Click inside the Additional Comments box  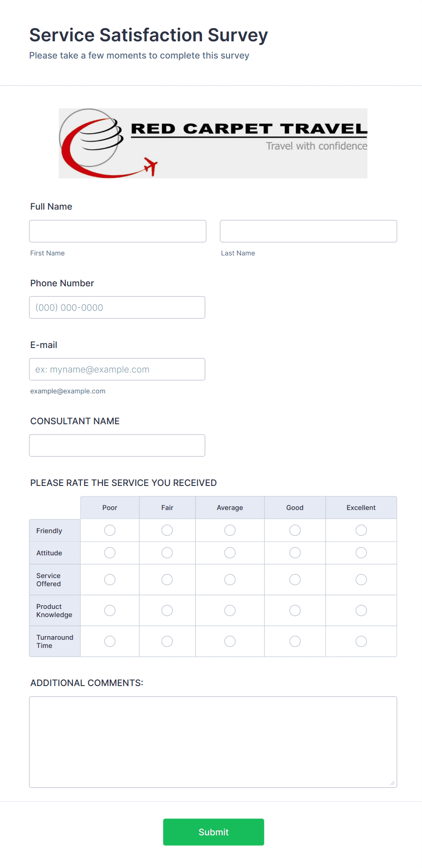213,740
